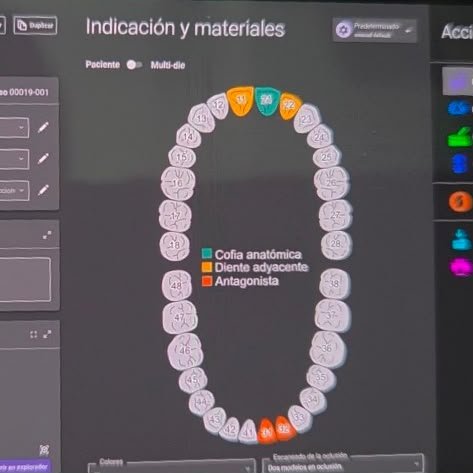Viewport: 473px width, 473px height.
Task: Expand the middle left panel with arrows icon
Action: coord(47,235)
